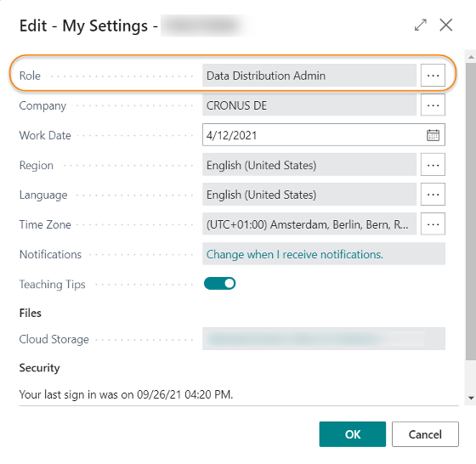Confirm settings with the OK button
This screenshot has height=464, width=476.
pyautogui.click(x=353, y=434)
